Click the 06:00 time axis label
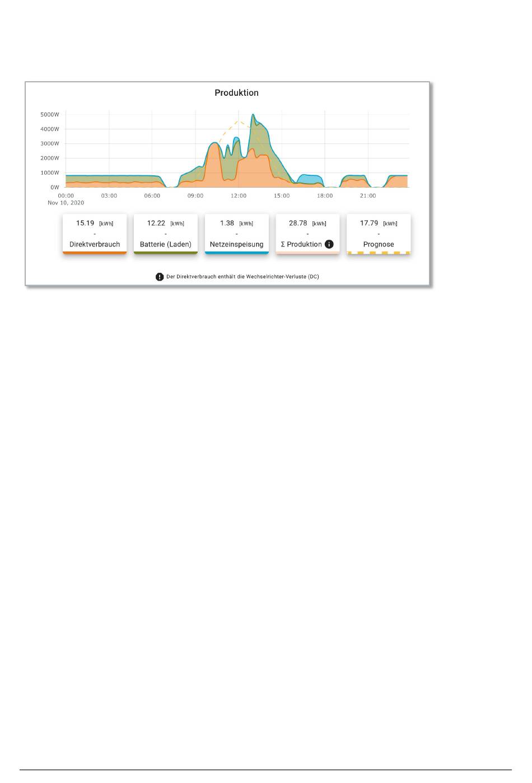Viewport: 532px width, 783px height. click(152, 195)
